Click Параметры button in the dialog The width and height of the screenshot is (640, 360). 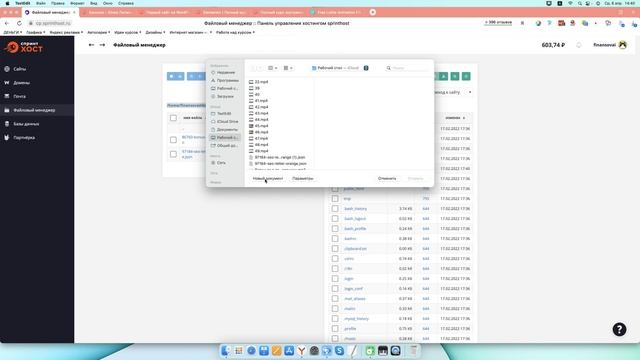303,178
